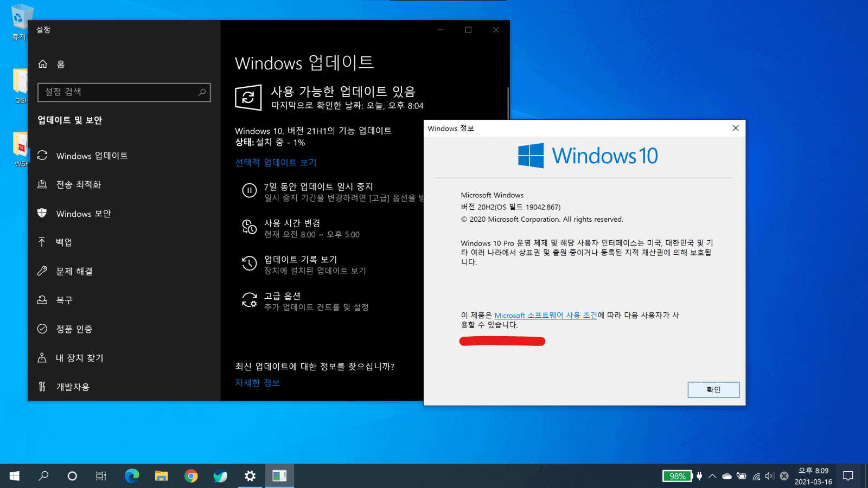The height and width of the screenshot is (488, 868).
Task: Switch to Settings gear on taskbar
Action: 250,476
